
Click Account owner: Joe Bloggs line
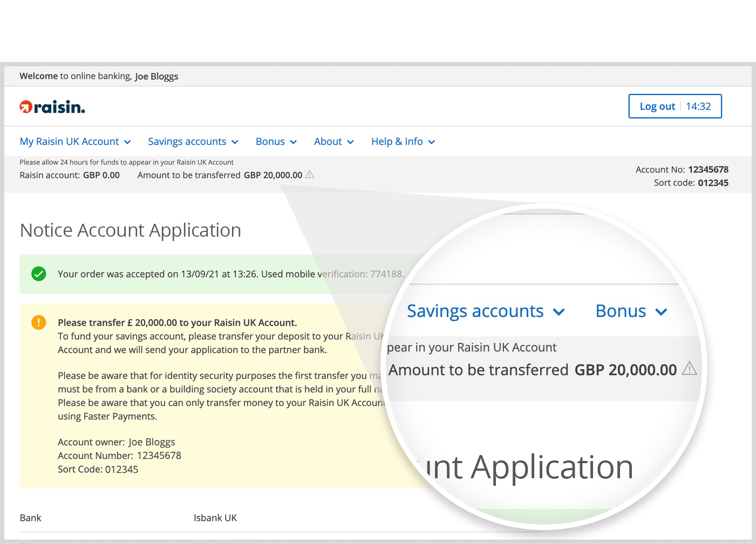(117, 442)
